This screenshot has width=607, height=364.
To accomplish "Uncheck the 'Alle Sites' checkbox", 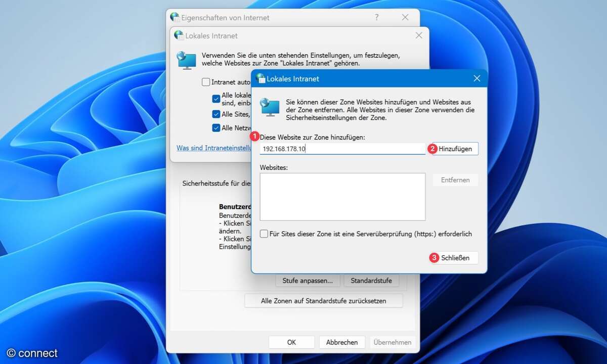I will tap(216, 114).
